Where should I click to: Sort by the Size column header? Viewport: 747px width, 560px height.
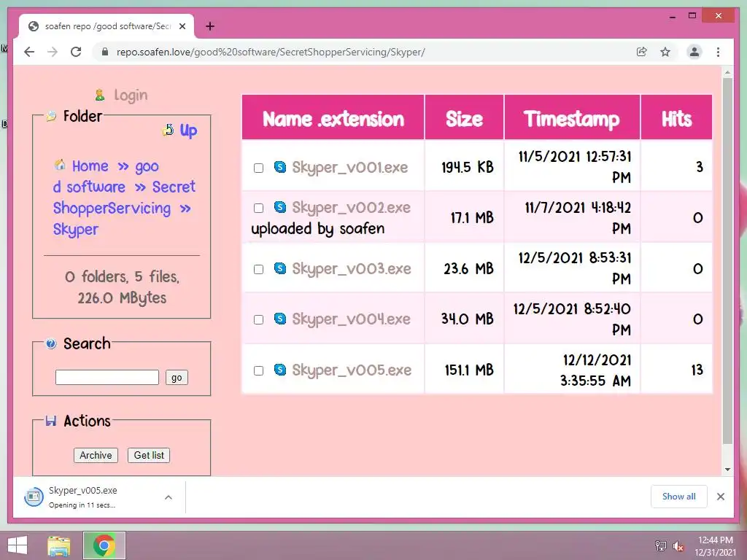tap(464, 119)
